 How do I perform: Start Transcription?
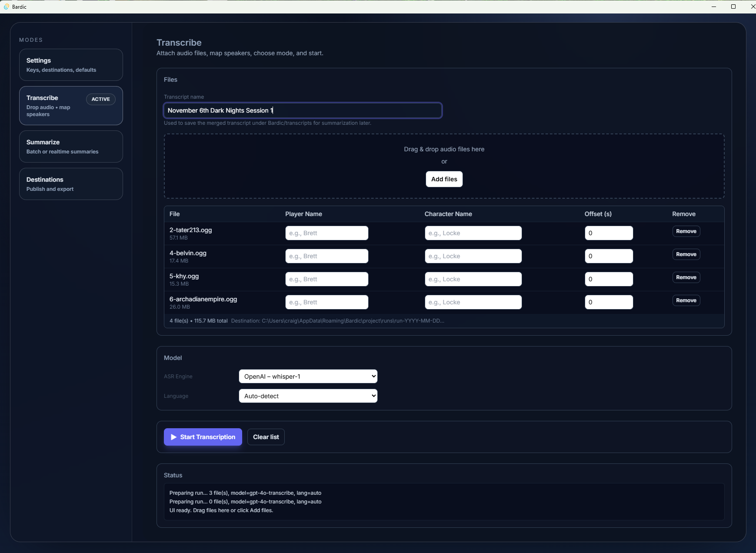203,437
